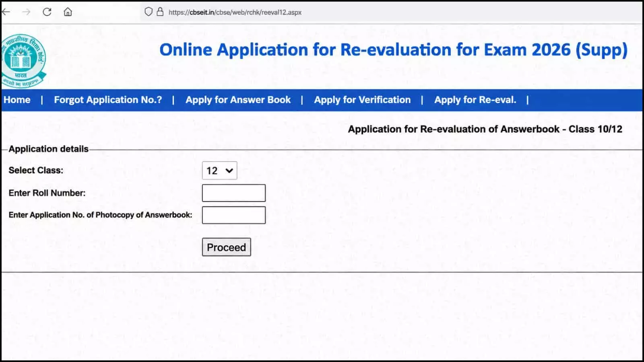Focus the cbseit.in URL address bar
644x362 pixels.
pyautogui.click(x=235, y=12)
